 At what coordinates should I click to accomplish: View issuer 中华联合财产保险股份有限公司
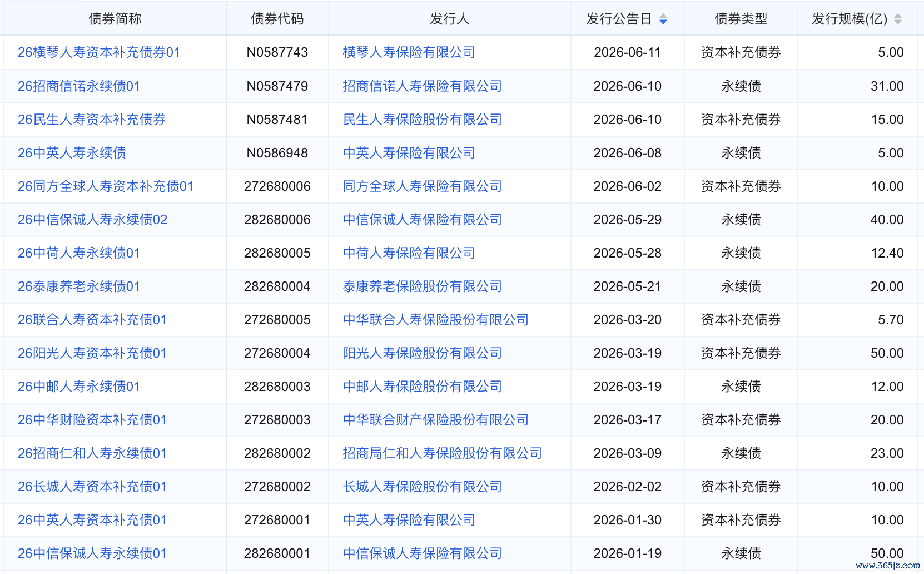436,420
